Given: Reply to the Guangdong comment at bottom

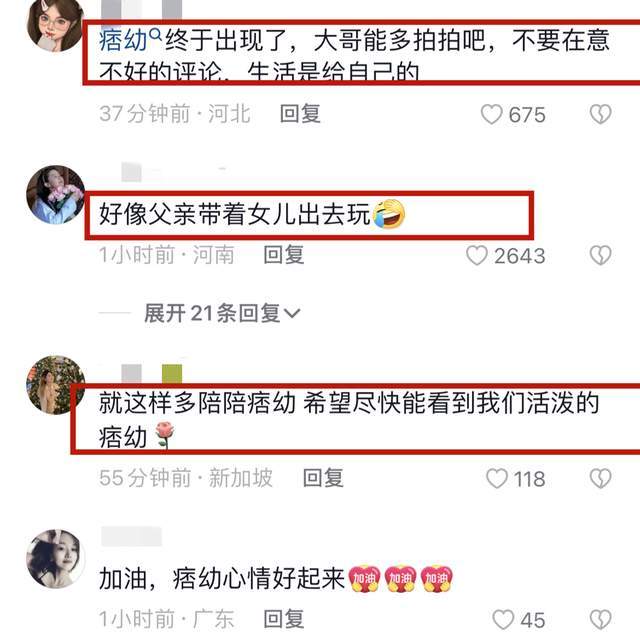Looking at the screenshot, I should pos(284,619).
